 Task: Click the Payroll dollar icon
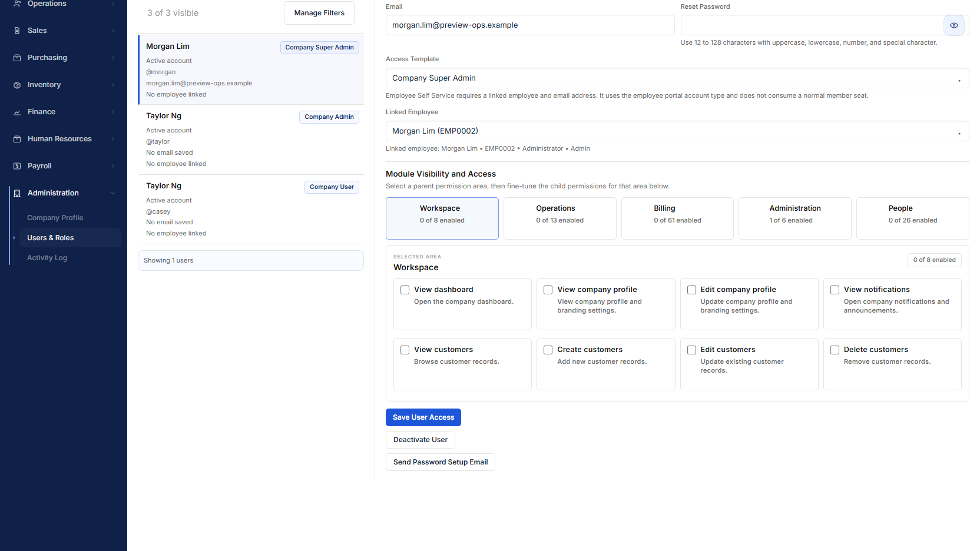17,166
